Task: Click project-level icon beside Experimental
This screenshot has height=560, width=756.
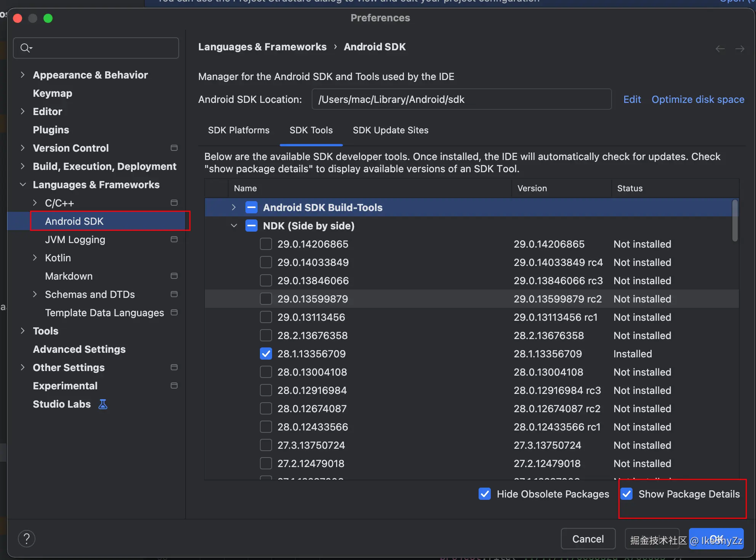Action: click(174, 386)
